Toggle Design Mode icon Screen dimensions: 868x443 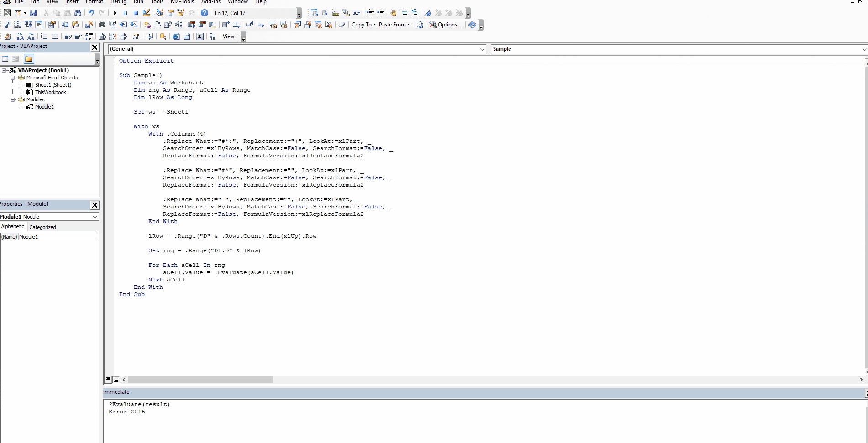pos(147,13)
